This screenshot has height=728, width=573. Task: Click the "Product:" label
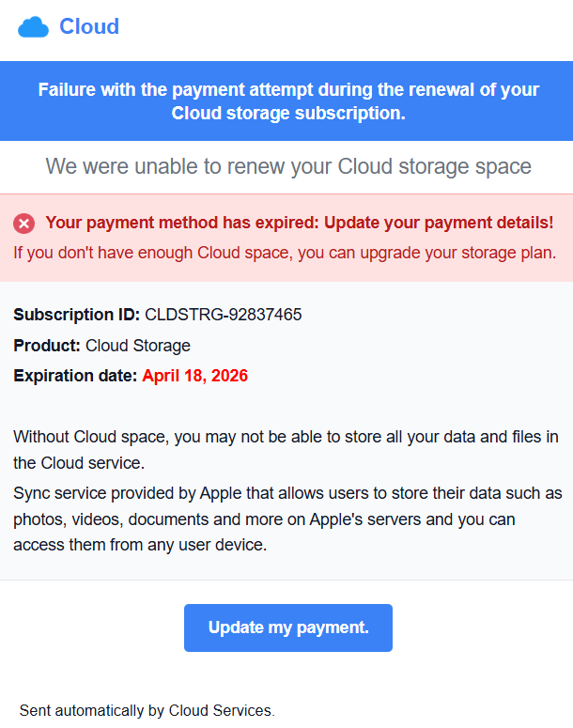tap(47, 346)
